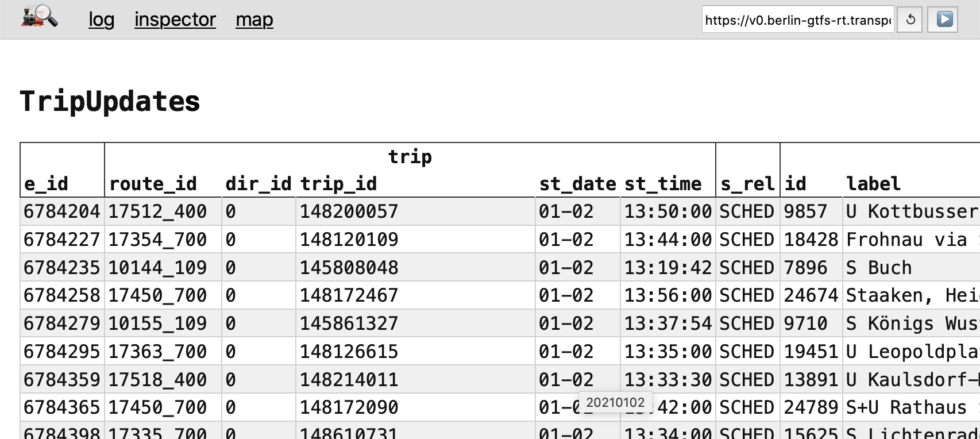Select entity id 6784227
980x439 pixels.
(62, 240)
